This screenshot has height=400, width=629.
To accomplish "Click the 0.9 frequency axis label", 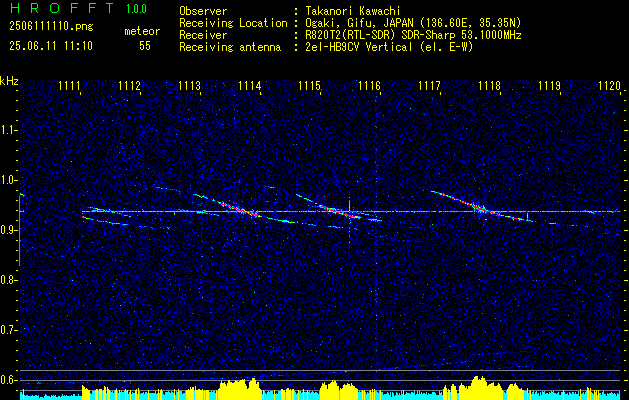I will (9, 230).
